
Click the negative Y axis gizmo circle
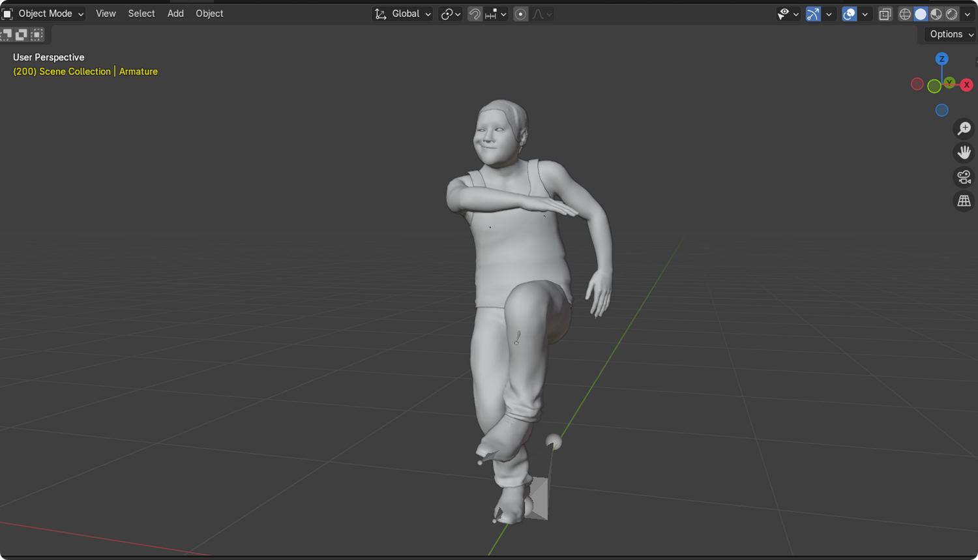pos(934,86)
